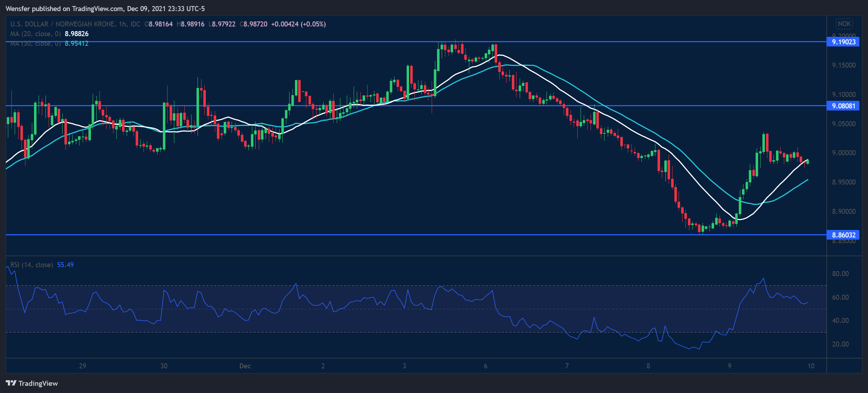Image resolution: width=868 pixels, height=393 pixels.
Task: Click the '9' date marker on time axis
Action: 729,366
